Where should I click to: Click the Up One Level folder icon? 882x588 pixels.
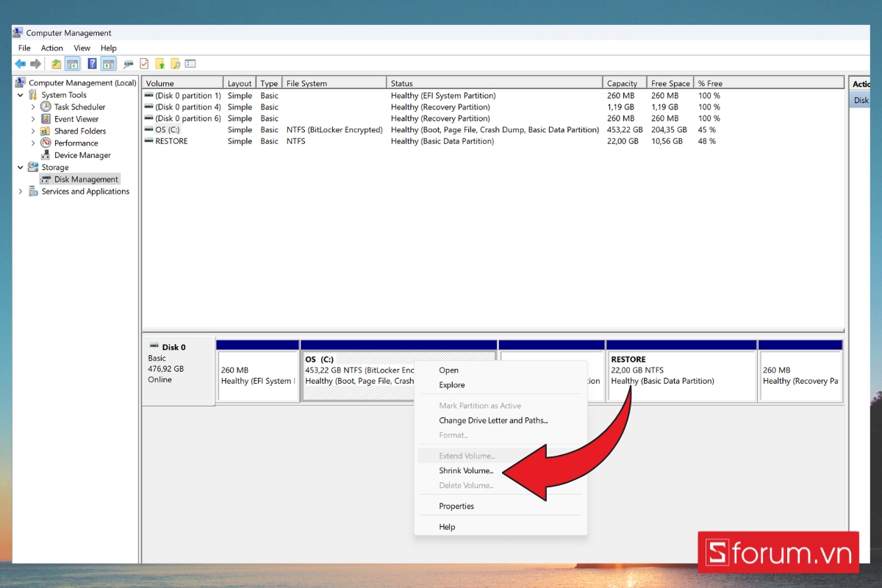point(57,64)
